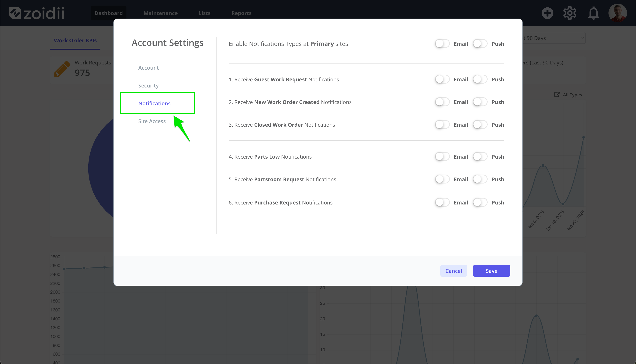Click the Cancel button
The height and width of the screenshot is (364, 636).
click(x=454, y=271)
